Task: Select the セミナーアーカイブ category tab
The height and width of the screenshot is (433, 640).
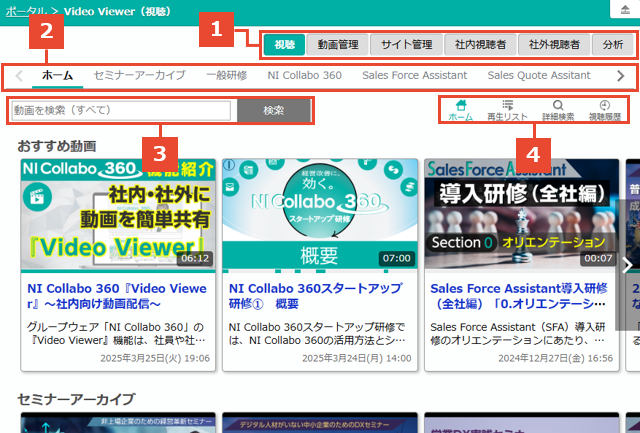Action: click(140, 75)
